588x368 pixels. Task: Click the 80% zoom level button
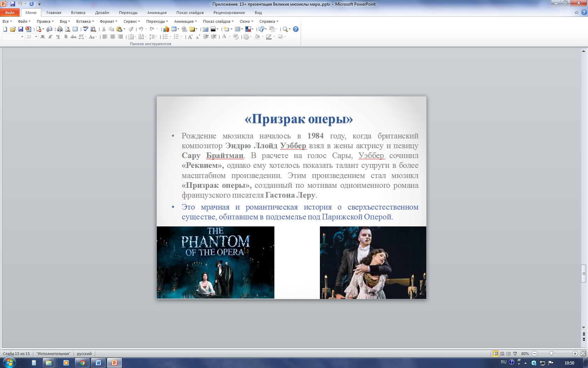tap(525, 354)
